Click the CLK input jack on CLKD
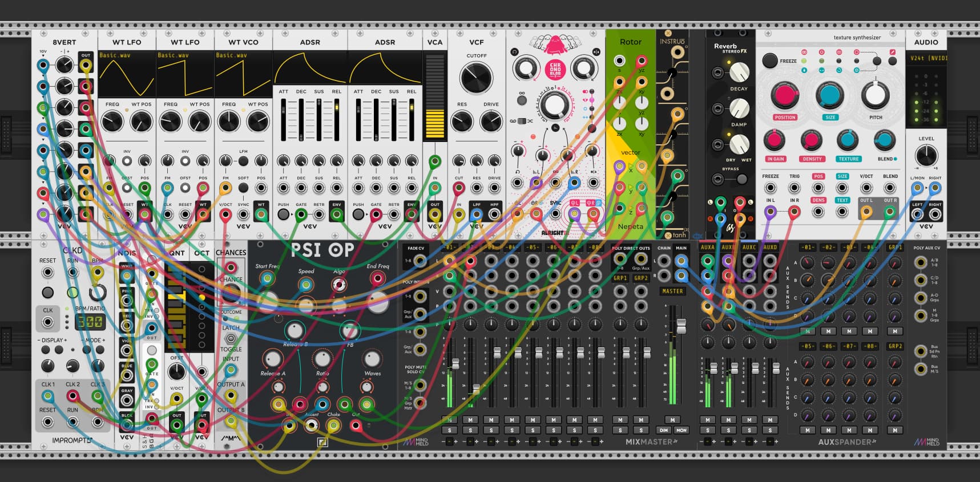This screenshot has width=980, height=482. tap(48, 322)
